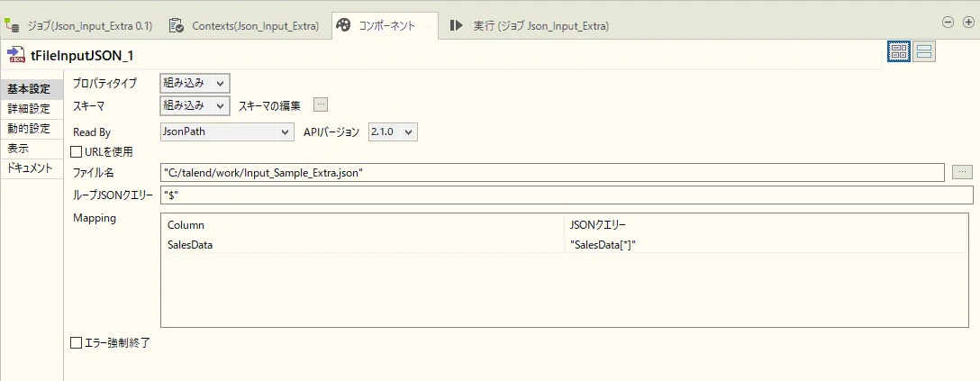Toggle the エラー強制終了 checkbox
This screenshot has height=381, width=980.
[77, 342]
